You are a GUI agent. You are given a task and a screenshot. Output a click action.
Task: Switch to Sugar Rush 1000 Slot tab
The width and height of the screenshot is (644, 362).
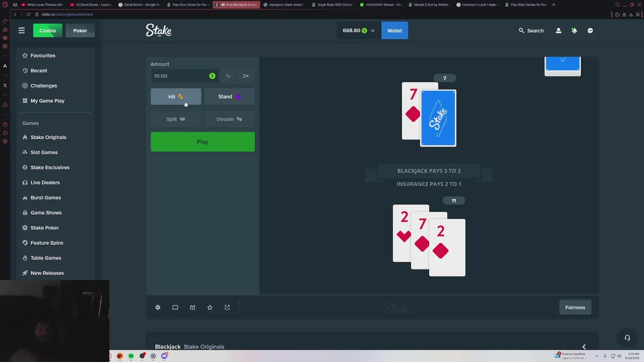coord(333,5)
